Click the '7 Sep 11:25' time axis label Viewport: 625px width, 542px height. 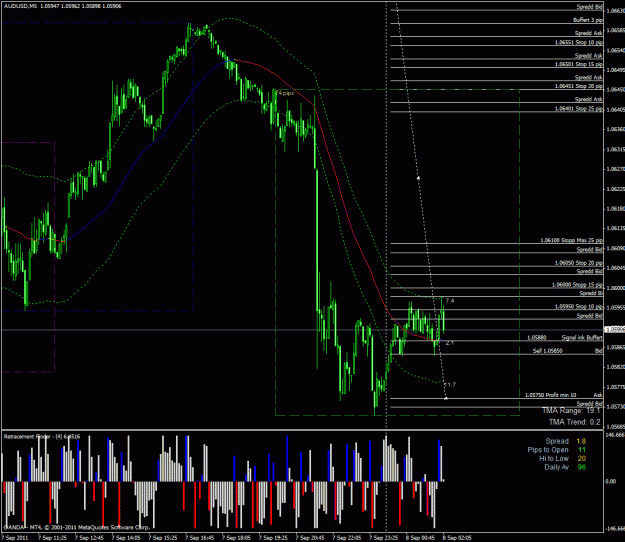52,538
